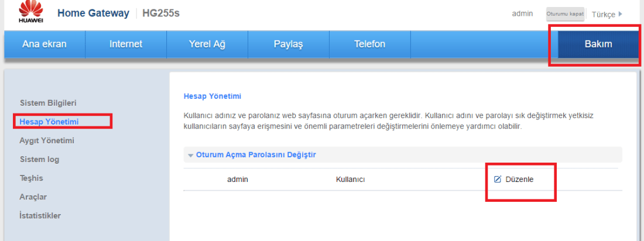Open İstatistikler in the sidebar
This screenshot has width=644, height=241.
click(x=40, y=215)
